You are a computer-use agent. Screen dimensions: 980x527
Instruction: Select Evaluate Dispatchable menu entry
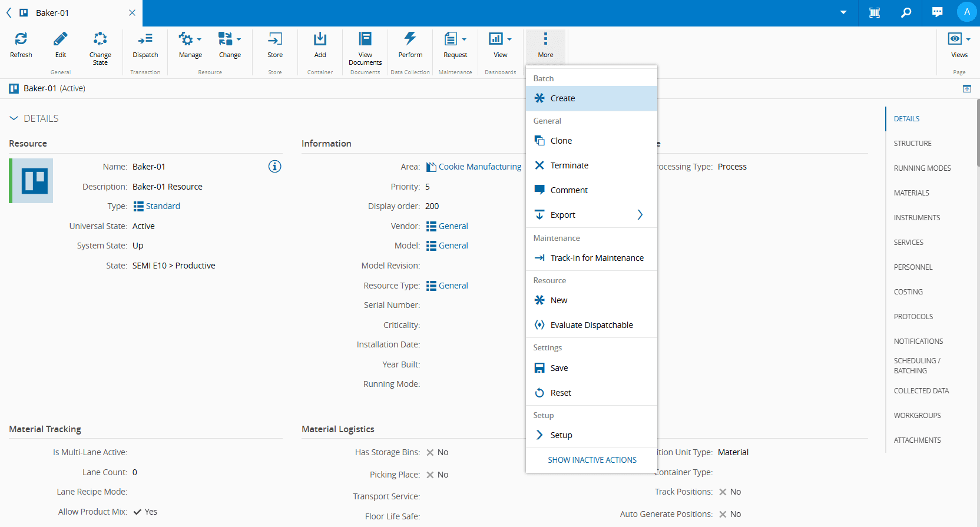pyautogui.click(x=591, y=325)
